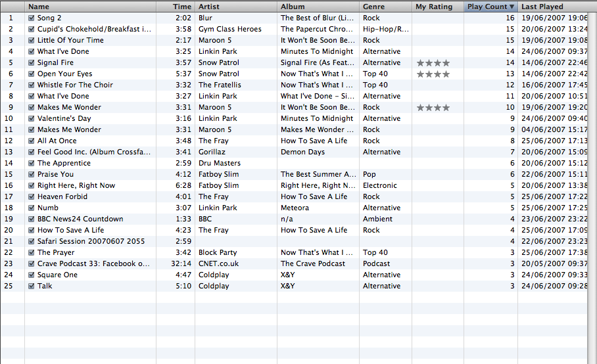Click artist Block Party
Screen dimensions: 597x364
[218, 252]
